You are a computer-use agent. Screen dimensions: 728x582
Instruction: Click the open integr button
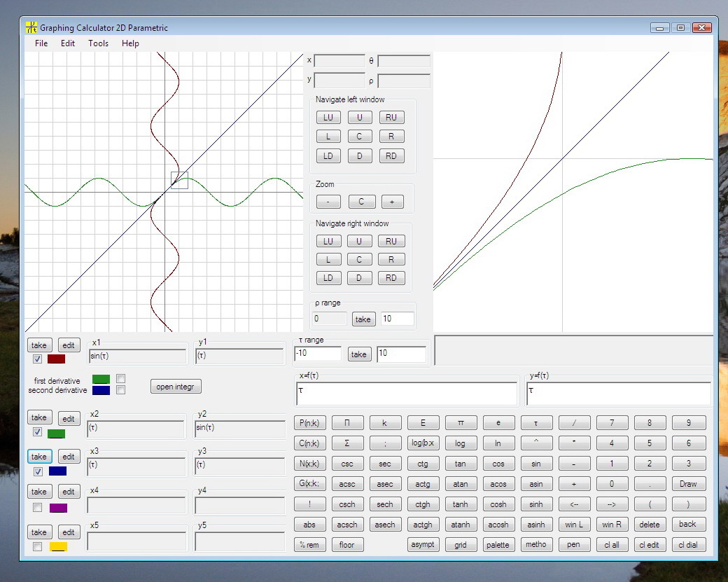[x=176, y=387]
